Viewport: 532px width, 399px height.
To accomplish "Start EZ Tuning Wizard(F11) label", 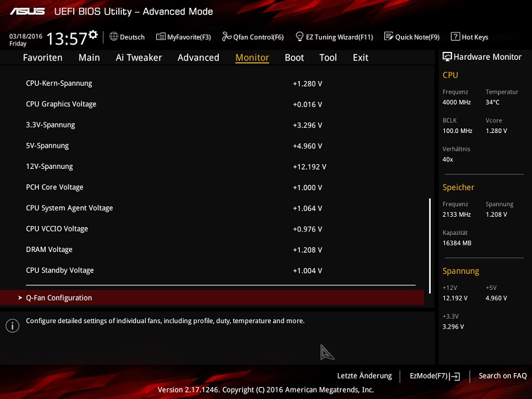I will point(339,37).
